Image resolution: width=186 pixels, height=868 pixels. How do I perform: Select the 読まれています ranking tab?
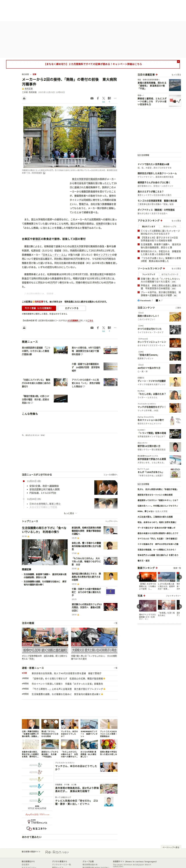click(148, 226)
